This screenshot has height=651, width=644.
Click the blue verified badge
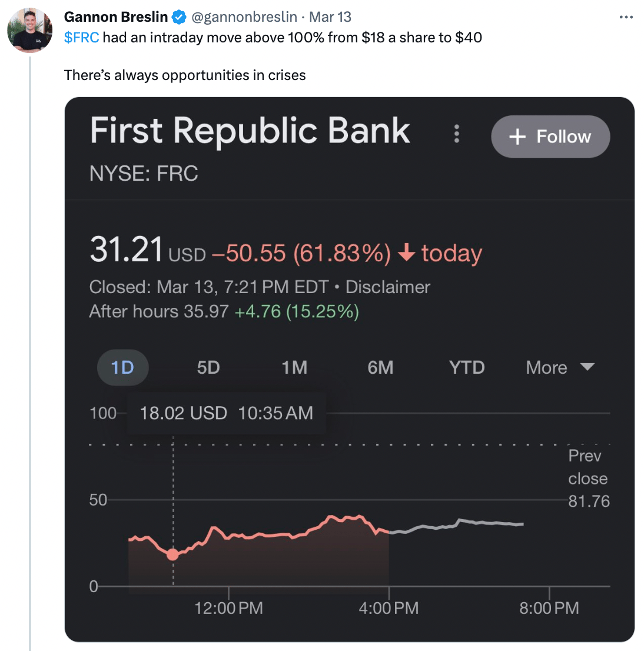click(x=180, y=17)
